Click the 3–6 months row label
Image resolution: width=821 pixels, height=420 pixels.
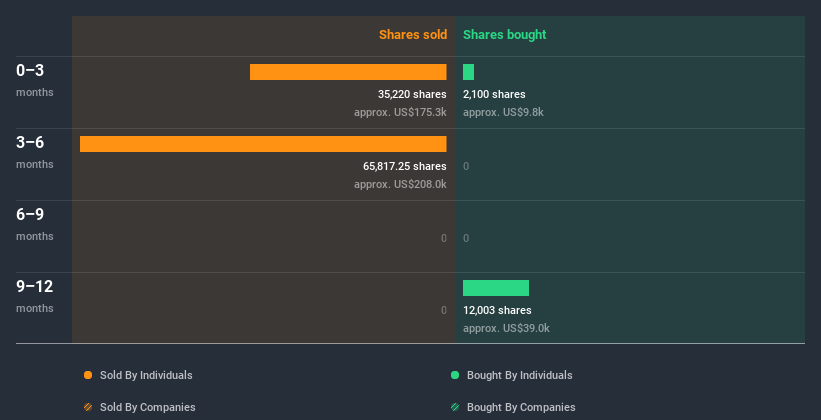(35, 152)
